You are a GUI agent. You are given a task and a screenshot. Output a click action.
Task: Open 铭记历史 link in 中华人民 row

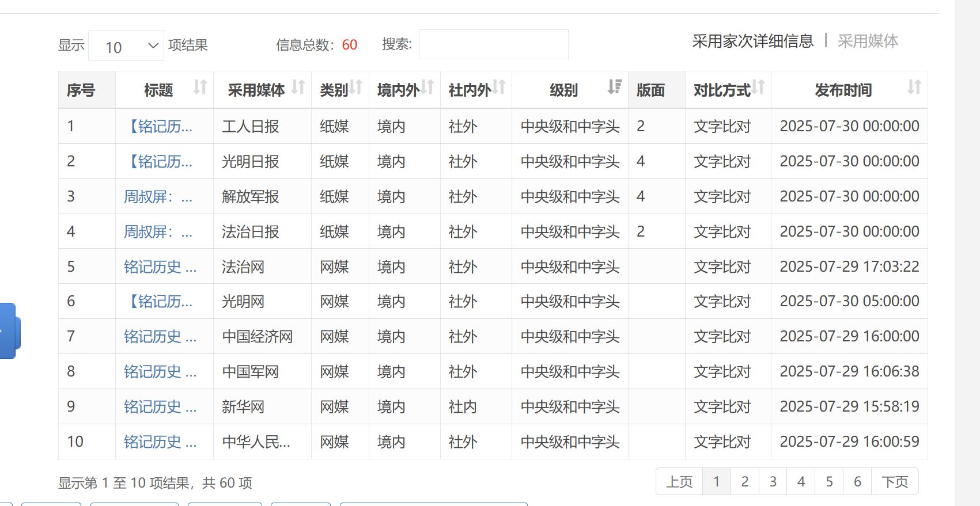(x=160, y=442)
